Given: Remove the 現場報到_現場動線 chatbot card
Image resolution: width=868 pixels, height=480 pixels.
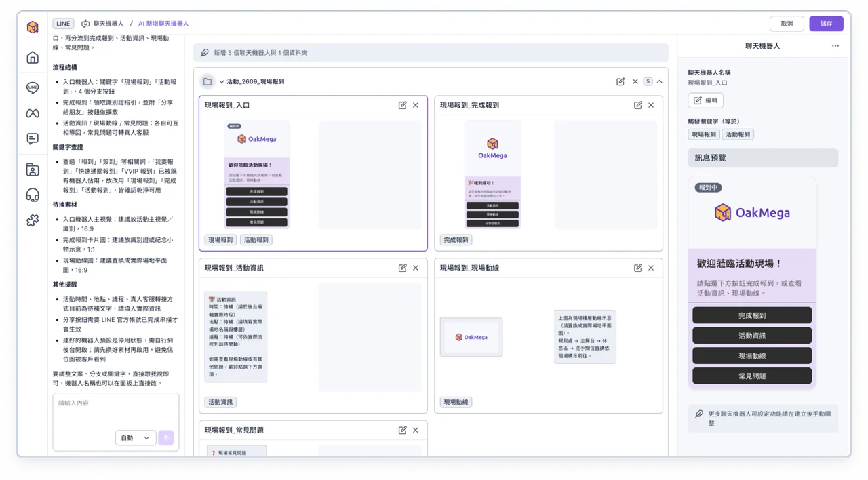Looking at the screenshot, I should (651, 268).
